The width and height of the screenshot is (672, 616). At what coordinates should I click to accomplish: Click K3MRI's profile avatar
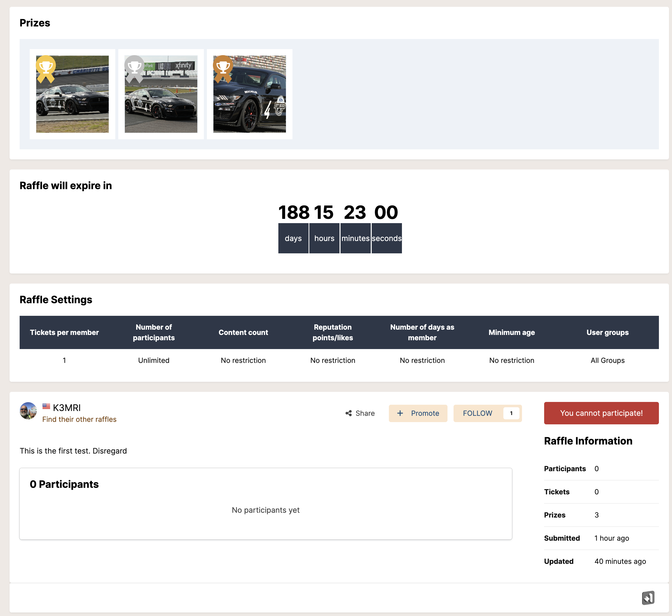pos(28,410)
